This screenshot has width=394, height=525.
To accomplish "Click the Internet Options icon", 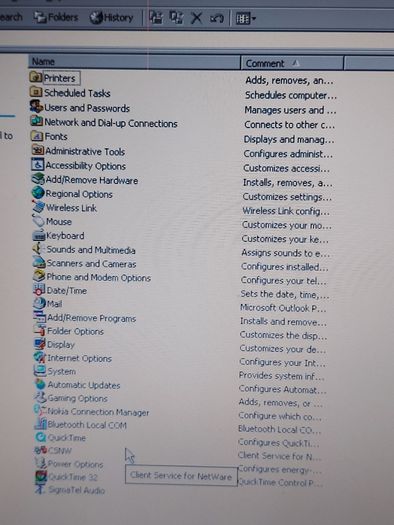I will tap(40, 358).
